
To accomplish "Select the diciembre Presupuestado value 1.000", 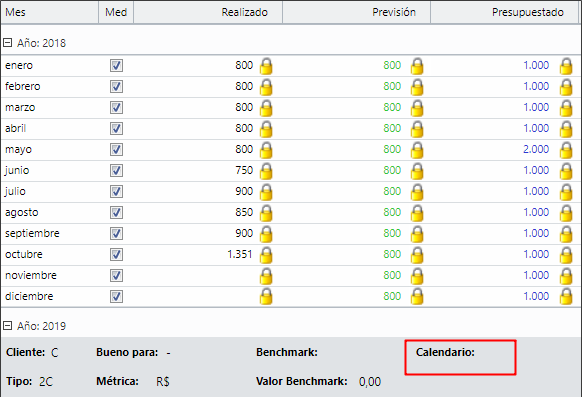I will coord(536,296).
